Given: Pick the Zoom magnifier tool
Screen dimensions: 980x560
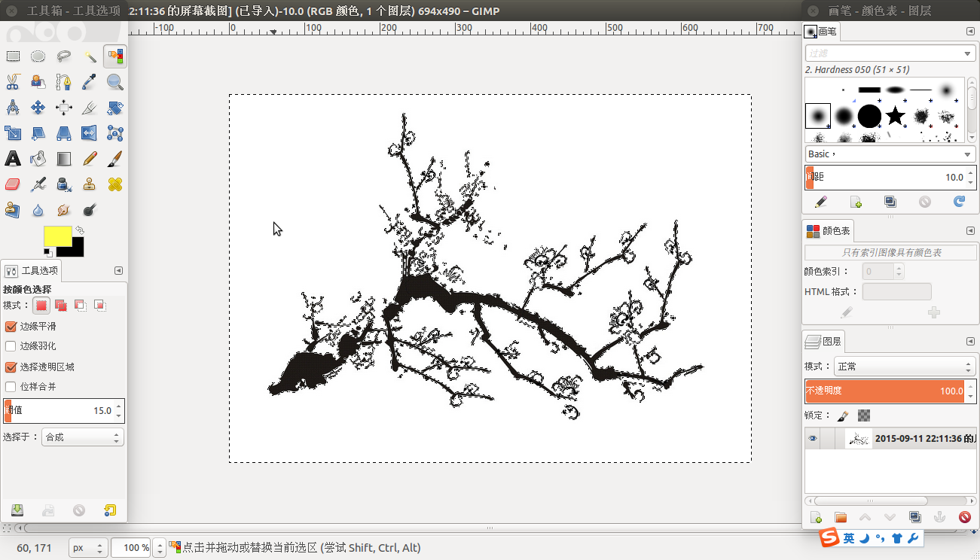Looking at the screenshot, I should coord(115,82).
